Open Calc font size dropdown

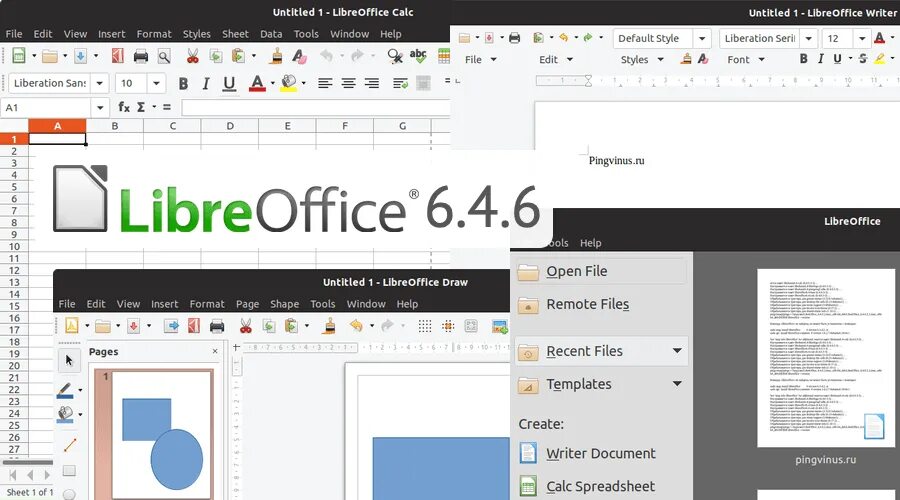tap(156, 83)
